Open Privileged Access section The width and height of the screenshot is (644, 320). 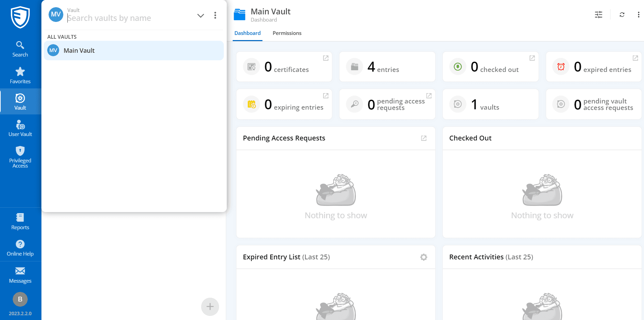[20, 157]
